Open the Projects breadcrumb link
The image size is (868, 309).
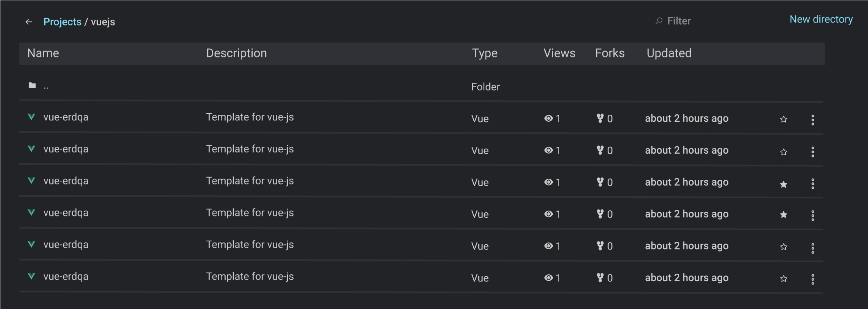click(63, 21)
